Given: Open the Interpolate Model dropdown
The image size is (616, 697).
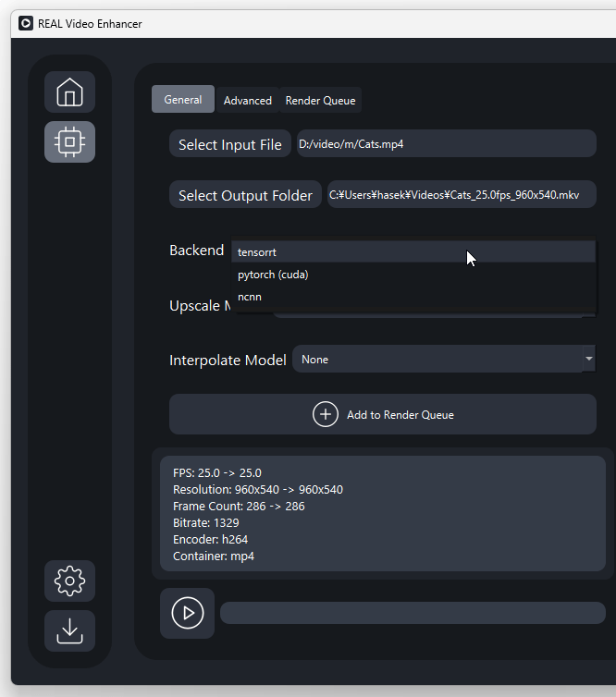Looking at the screenshot, I should point(444,360).
